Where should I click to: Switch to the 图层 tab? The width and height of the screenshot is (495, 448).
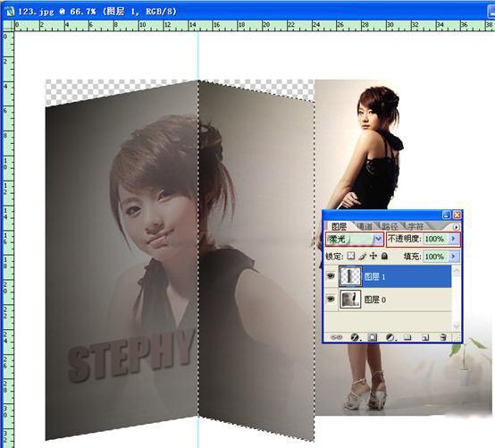tap(340, 226)
